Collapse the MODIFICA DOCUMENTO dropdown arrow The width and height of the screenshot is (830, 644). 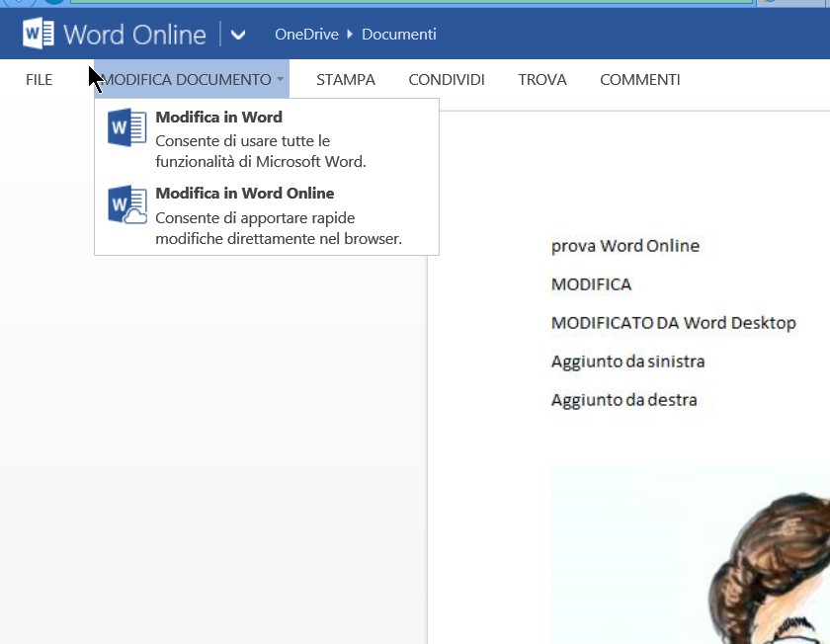coord(281,80)
